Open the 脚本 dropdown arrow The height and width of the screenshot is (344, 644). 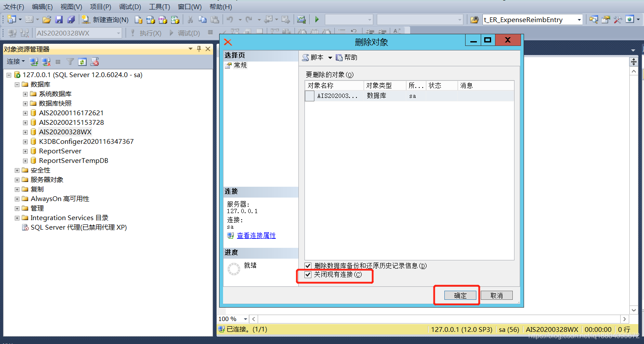point(330,58)
